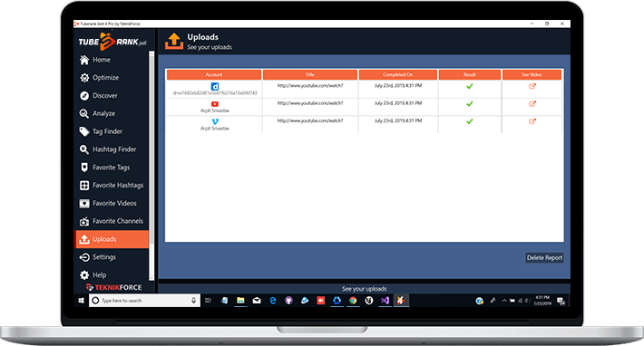The width and height of the screenshot is (644, 346).
Task: Open File Explorer from the taskbar
Action: [x=240, y=301]
